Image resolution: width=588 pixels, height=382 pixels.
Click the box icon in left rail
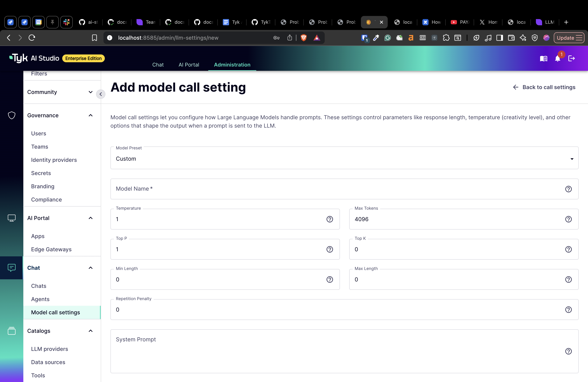(12, 331)
